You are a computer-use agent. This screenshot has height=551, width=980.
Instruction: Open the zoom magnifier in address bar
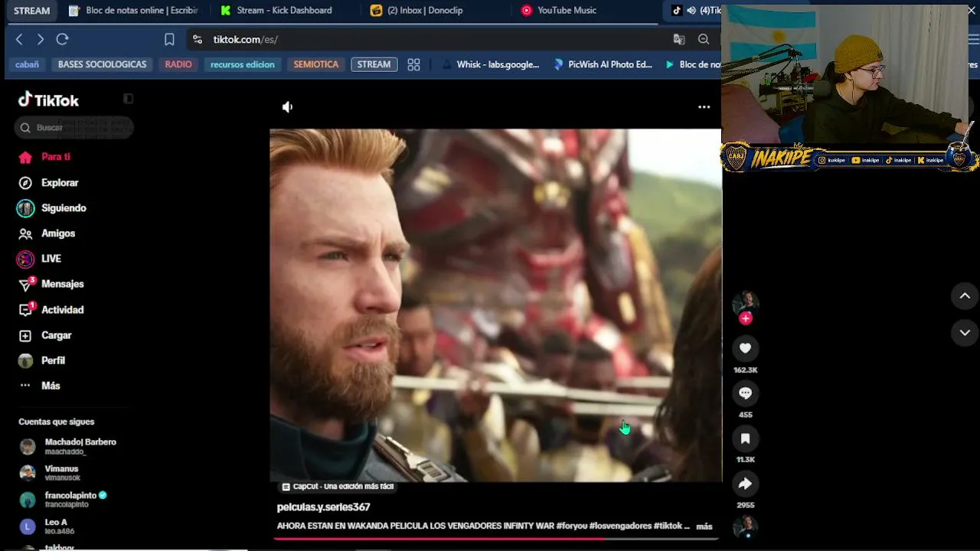click(x=704, y=39)
